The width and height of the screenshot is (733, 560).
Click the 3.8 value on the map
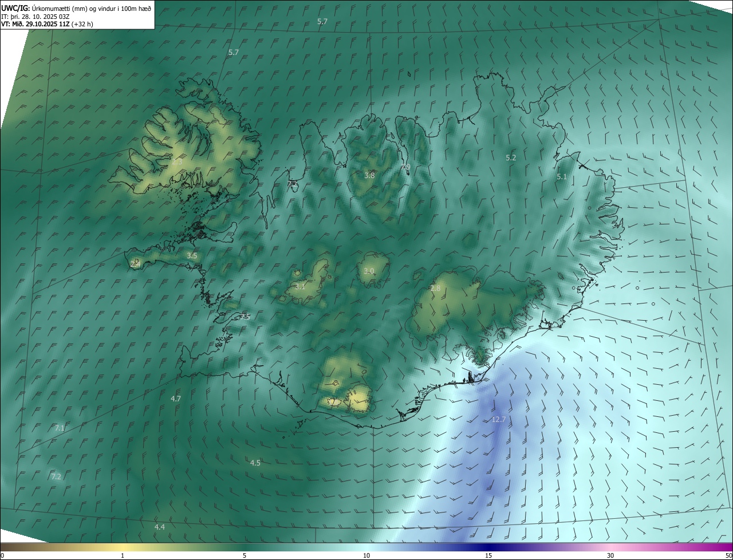(369, 175)
